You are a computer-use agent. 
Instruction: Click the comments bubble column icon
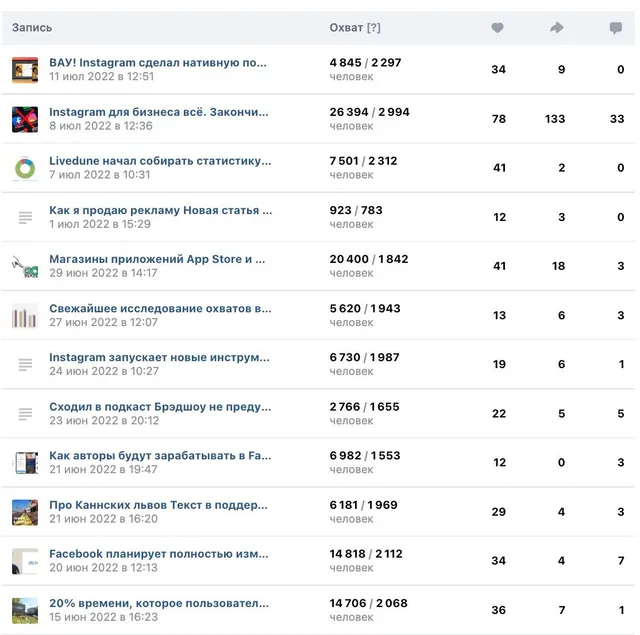[616, 28]
